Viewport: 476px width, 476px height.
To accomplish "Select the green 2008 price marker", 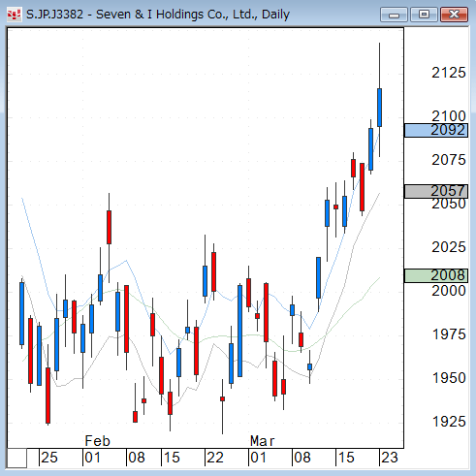I will 436,275.
